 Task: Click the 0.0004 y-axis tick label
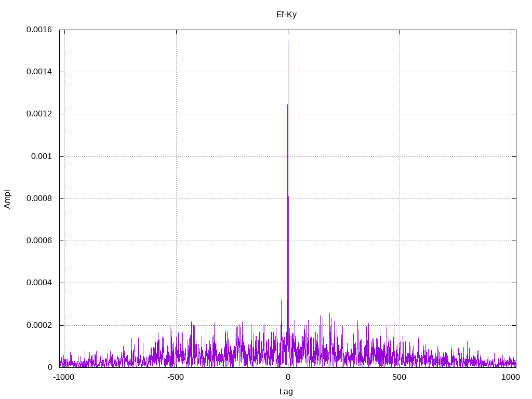pyautogui.click(x=39, y=283)
